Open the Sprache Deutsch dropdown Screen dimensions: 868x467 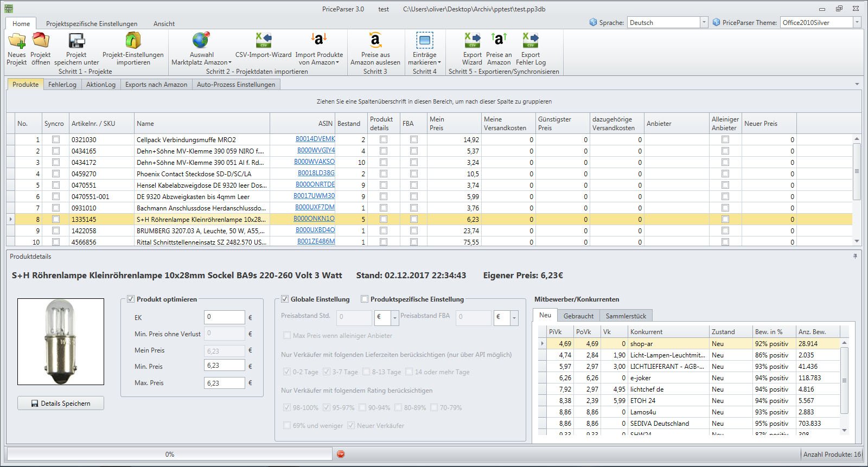[x=704, y=22]
